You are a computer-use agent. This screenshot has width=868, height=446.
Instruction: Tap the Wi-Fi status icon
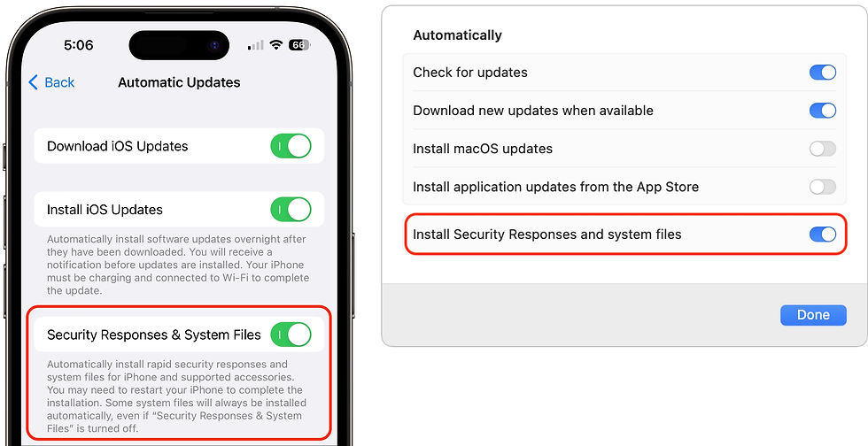(x=276, y=45)
